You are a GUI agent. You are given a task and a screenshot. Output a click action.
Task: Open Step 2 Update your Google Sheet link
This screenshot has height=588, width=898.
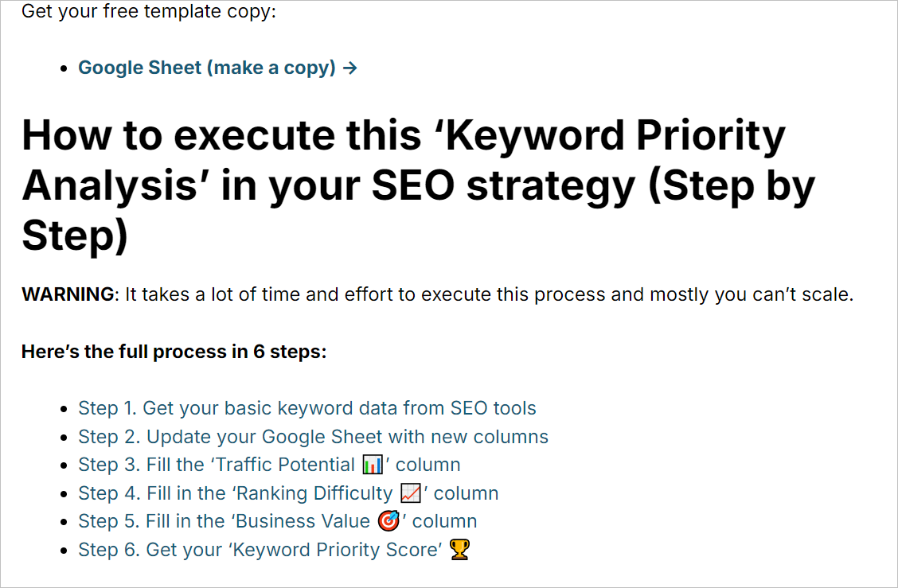(x=314, y=437)
